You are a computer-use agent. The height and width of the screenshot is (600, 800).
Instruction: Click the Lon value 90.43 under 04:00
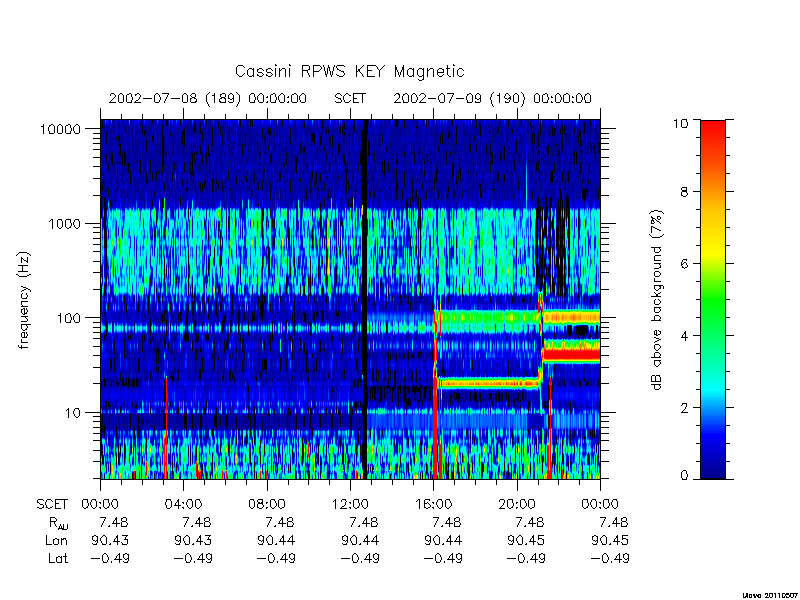tap(193, 540)
